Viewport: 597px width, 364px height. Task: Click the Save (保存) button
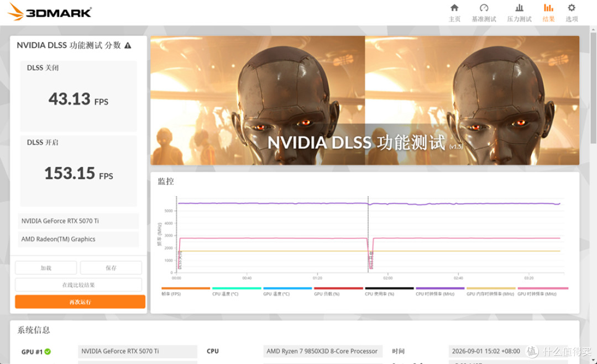click(111, 268)
